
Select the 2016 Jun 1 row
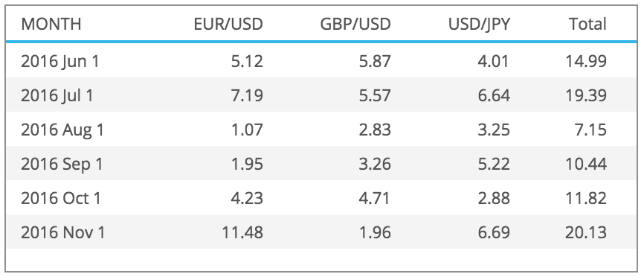pyautogui.click(x=321, y=61)
